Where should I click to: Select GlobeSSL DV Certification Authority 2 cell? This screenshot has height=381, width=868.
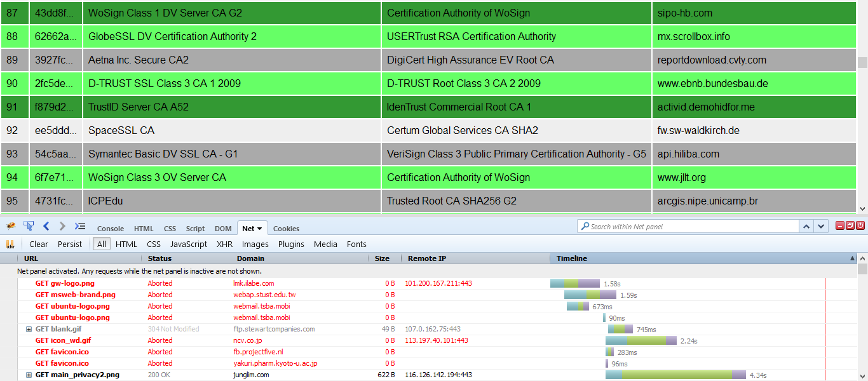click(232, 36)
